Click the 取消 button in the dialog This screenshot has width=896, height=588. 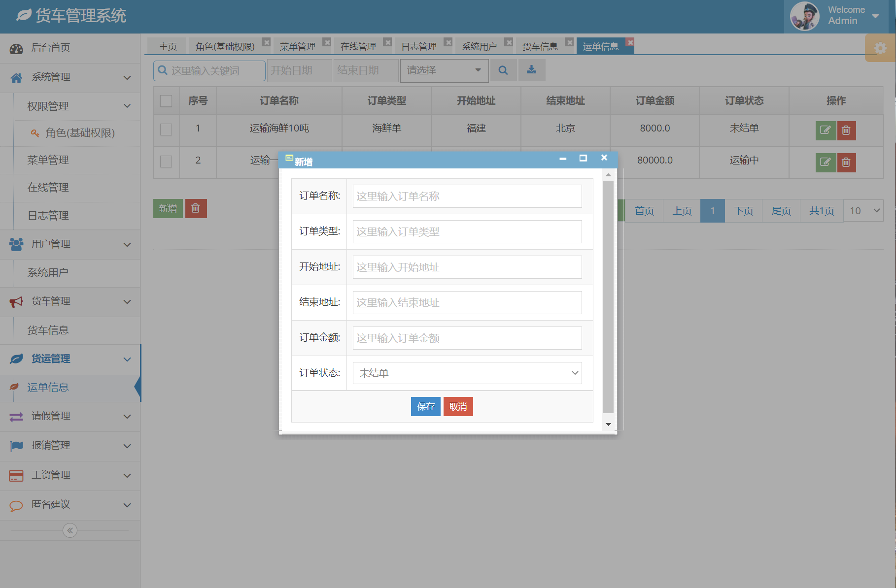click(x=458, y=406)
